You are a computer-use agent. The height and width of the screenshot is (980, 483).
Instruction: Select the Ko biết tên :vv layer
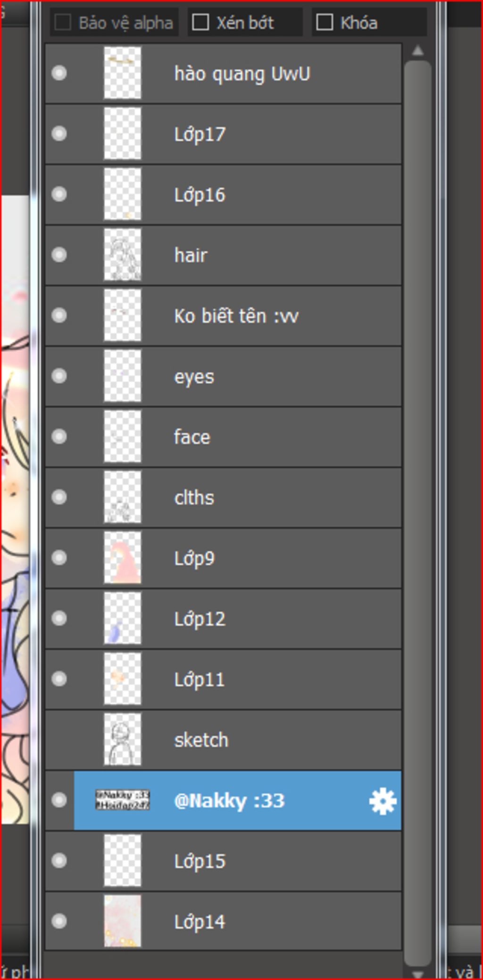(x=236, y=316)
